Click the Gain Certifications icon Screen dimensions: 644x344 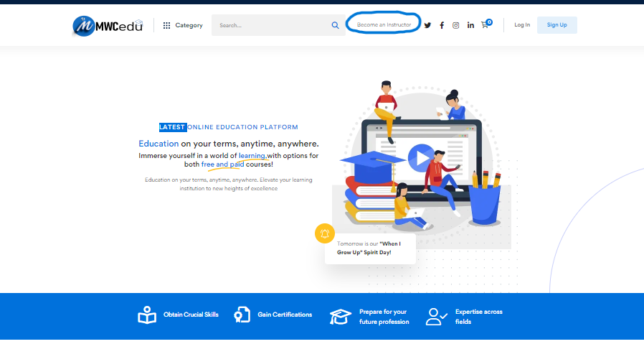pos(242,315)
